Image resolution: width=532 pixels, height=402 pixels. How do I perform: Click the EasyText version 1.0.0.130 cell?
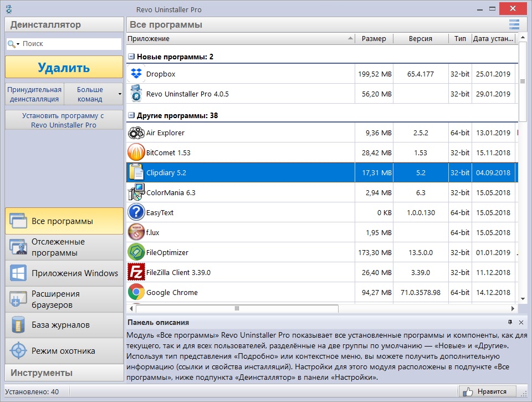point(421,212)
